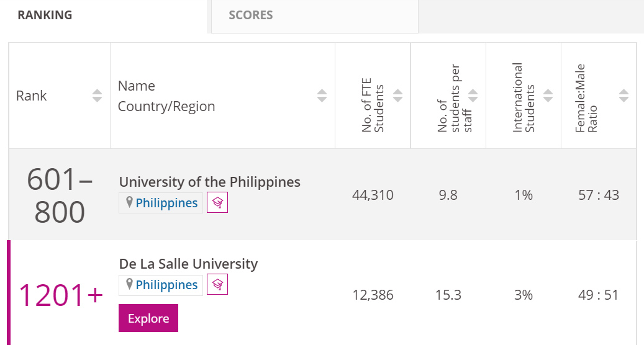Open Philippines link under University of the Philippines
Screen dimensions: 644x345
tap(166, 203)
